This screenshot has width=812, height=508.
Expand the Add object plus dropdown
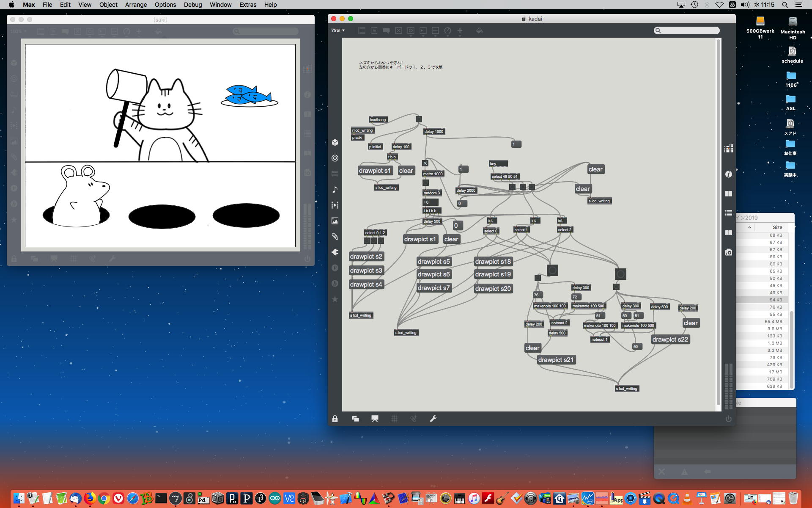click(460, 30)
